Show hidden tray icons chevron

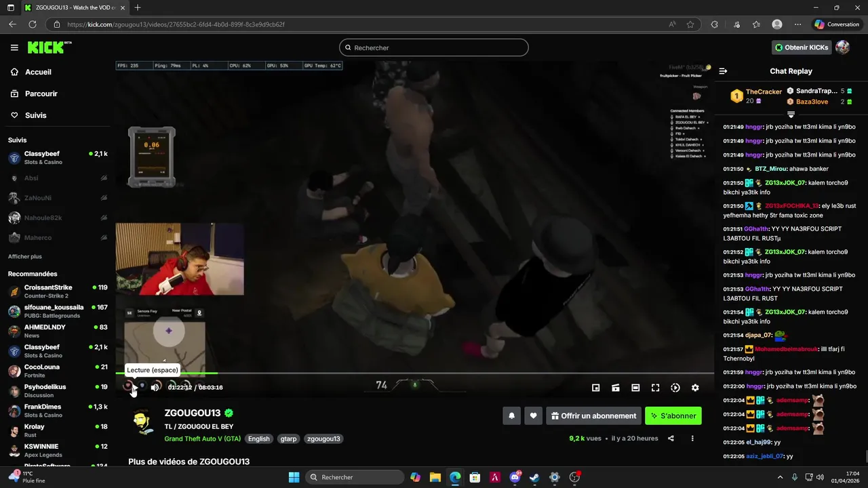(780, 477)
